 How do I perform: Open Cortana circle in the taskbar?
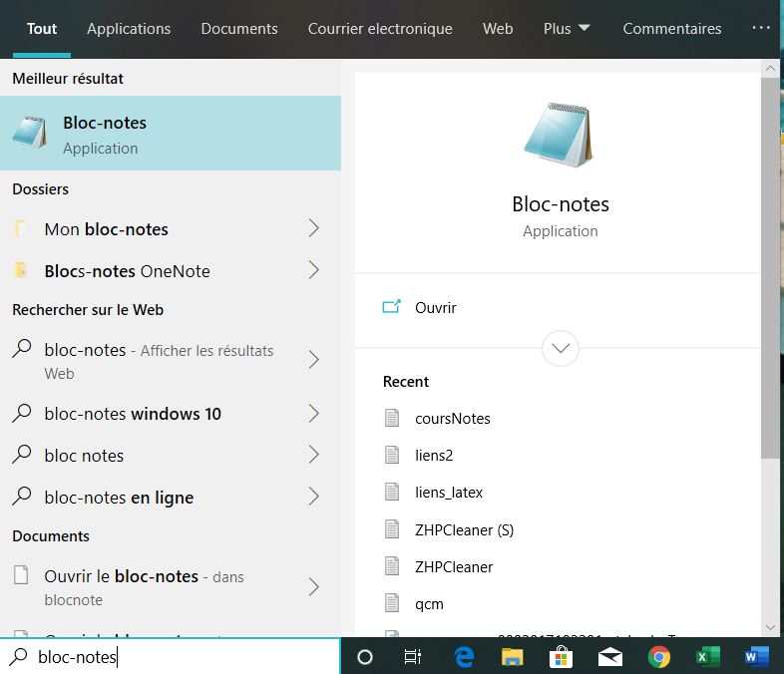click(365, 657)
